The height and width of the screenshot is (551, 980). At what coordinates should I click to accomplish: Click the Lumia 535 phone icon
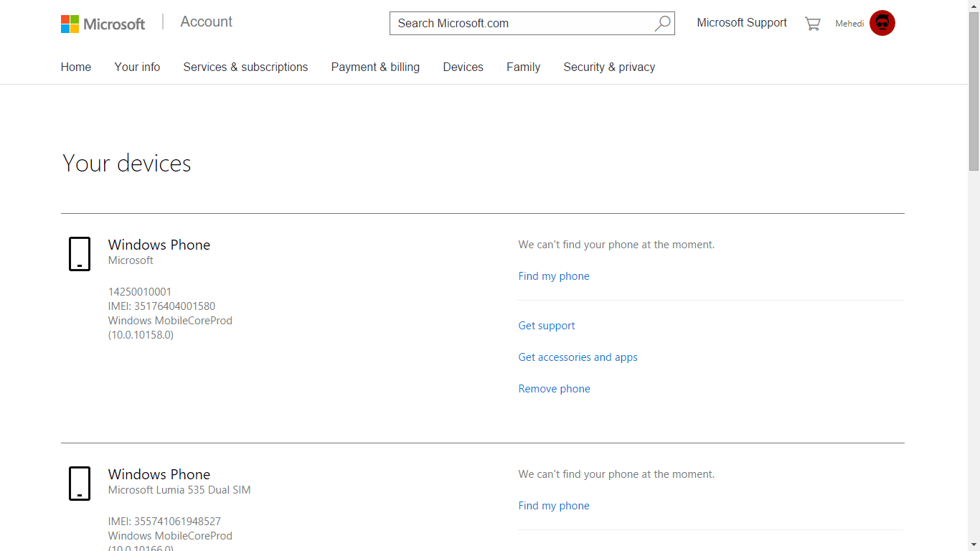[x=80, y=484]
